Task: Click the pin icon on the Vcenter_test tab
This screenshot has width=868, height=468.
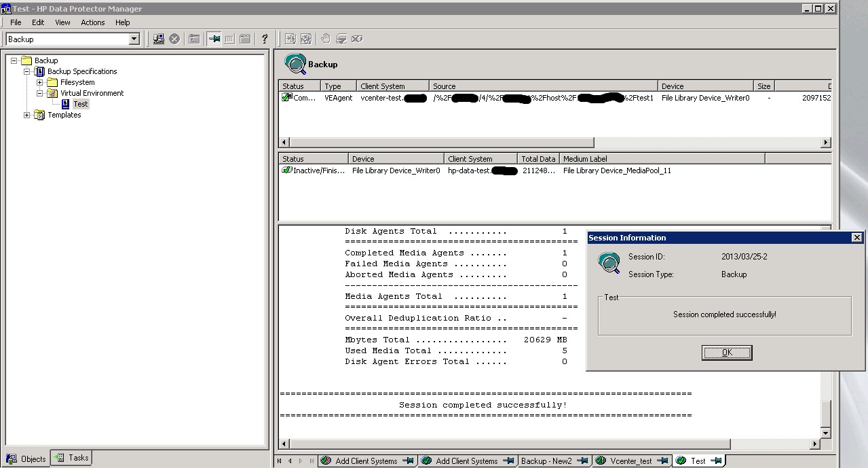Action: 662,461
